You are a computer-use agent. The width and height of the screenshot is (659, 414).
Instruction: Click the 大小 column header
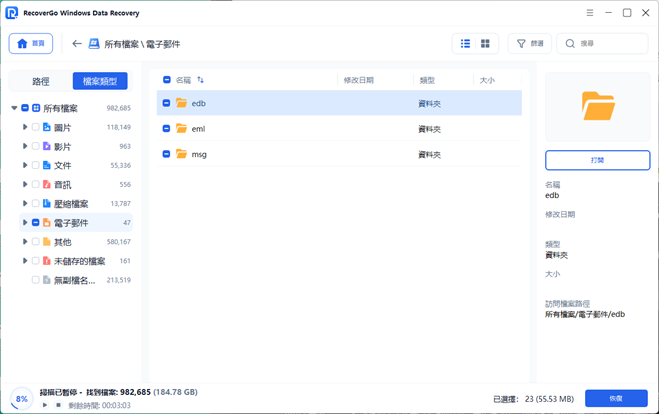tap(487, 80)
